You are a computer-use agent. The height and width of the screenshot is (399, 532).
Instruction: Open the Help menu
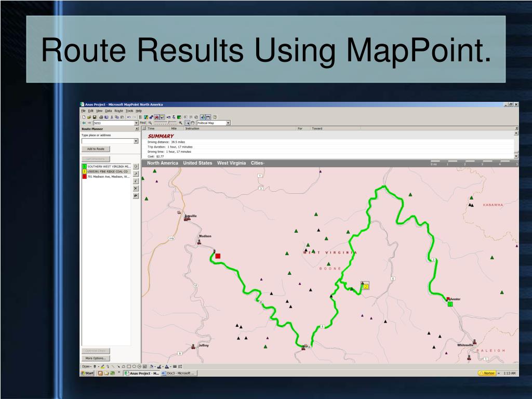click(x=138, y=111)
